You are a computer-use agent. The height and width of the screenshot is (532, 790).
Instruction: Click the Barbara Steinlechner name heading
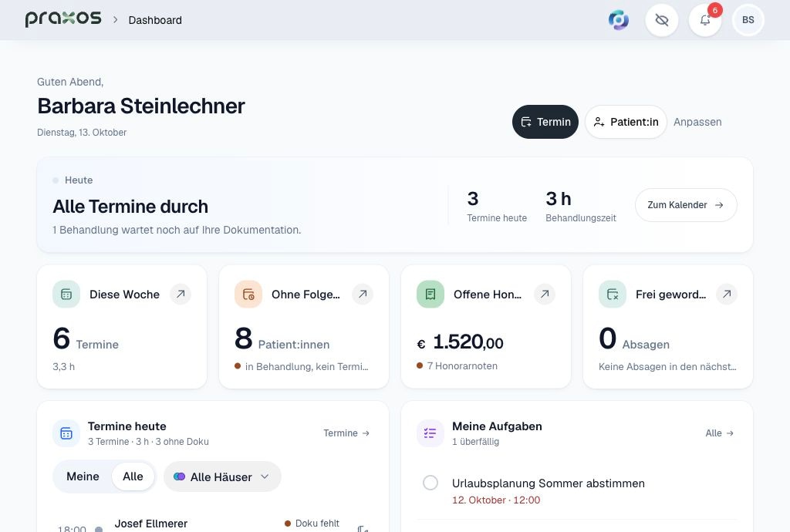141,106
